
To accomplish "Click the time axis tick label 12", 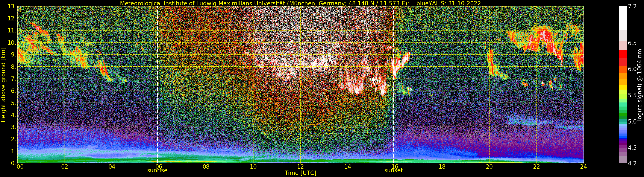I will click(300, 166).
